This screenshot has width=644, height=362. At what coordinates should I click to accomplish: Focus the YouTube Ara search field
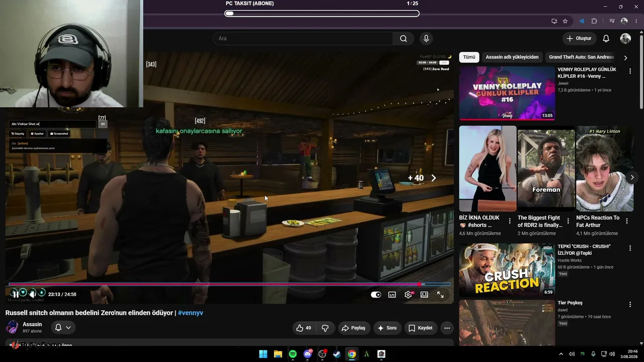pyautogui.click(x=303, y=38)
